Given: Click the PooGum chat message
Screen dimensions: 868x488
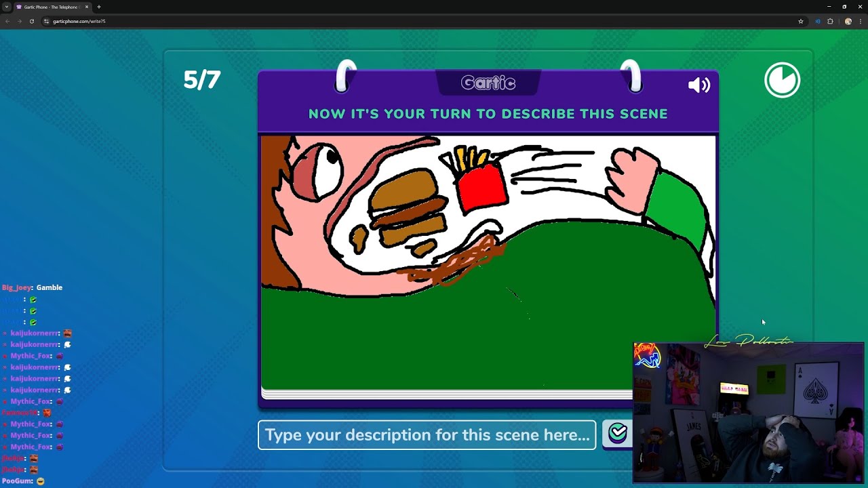Looking at the screenshot, I should click(x=23, y=481).
